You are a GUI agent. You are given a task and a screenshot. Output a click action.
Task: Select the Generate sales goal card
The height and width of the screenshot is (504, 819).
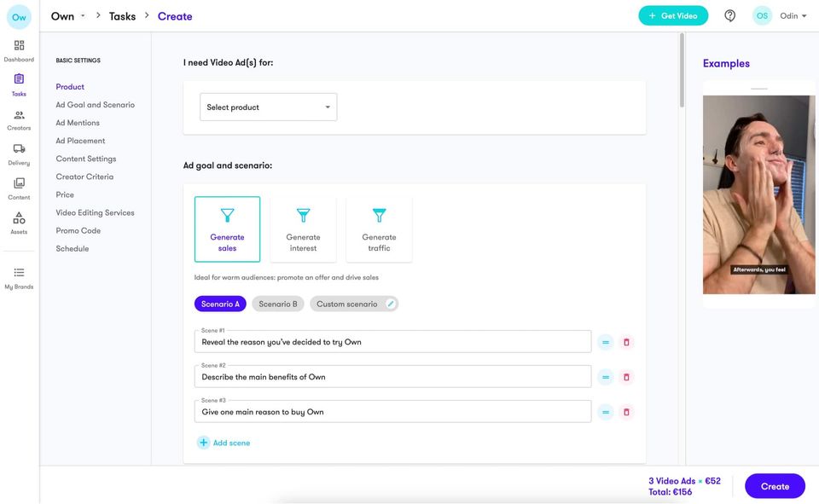tap(227, 229)
